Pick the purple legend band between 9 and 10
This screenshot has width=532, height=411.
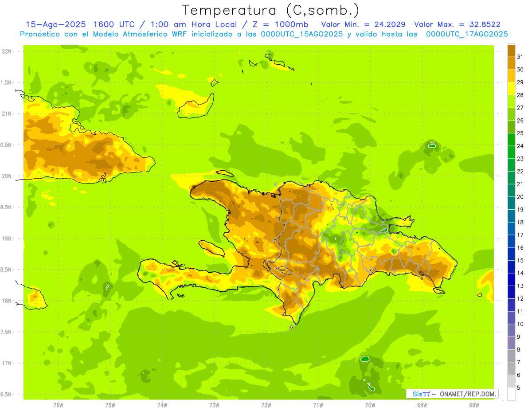511,330
